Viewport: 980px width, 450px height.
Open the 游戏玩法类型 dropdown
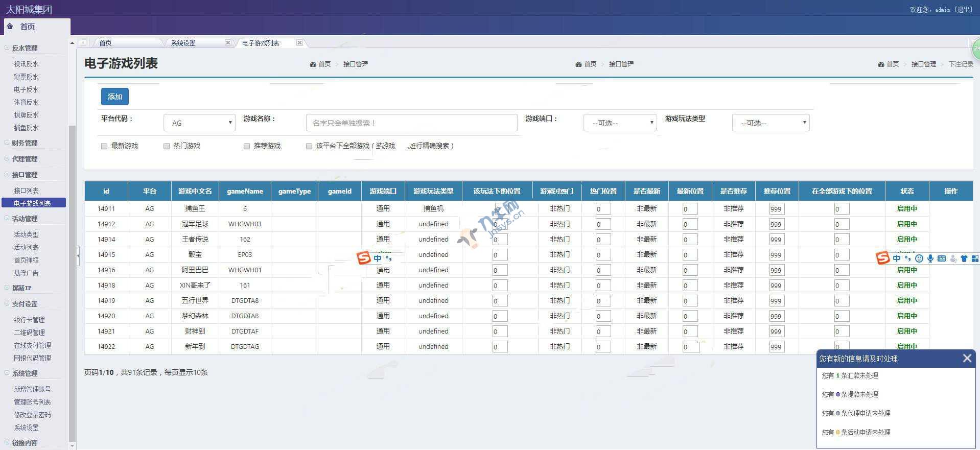[771, 123]
